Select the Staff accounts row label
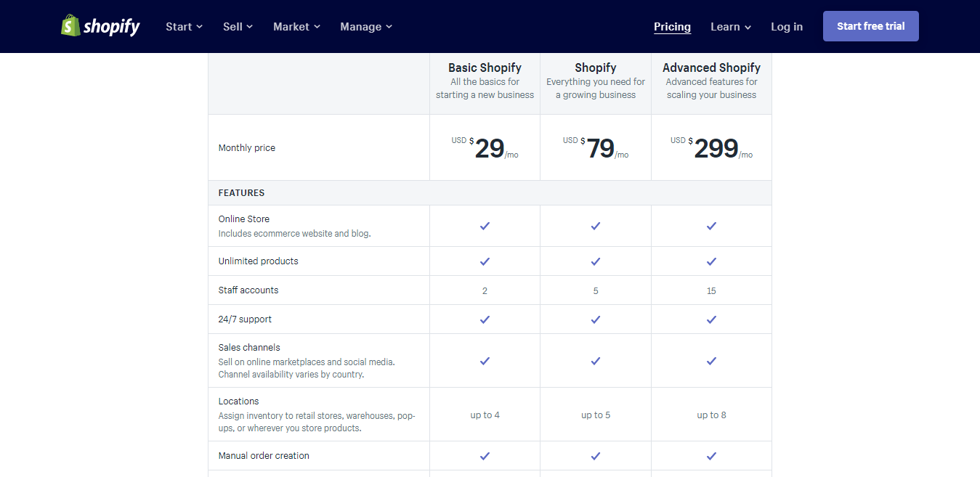This screenshot has height=477, width=980. coord(250,290)
